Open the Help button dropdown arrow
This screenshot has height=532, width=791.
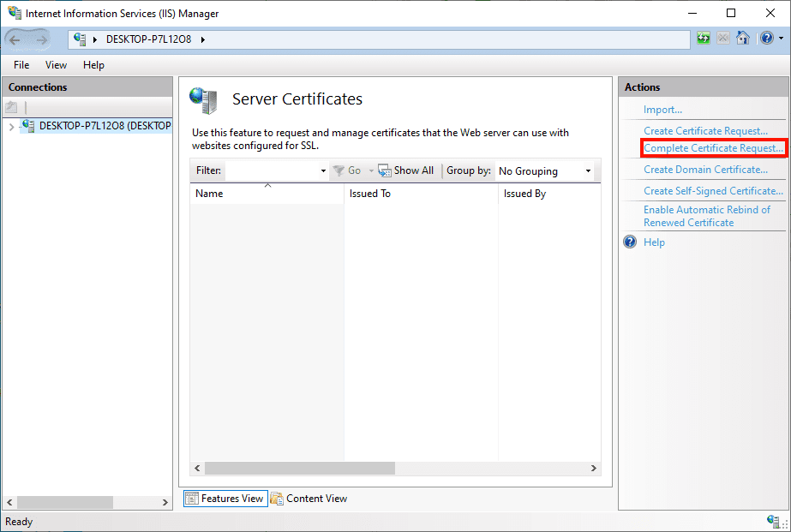[x=781, y=38]
